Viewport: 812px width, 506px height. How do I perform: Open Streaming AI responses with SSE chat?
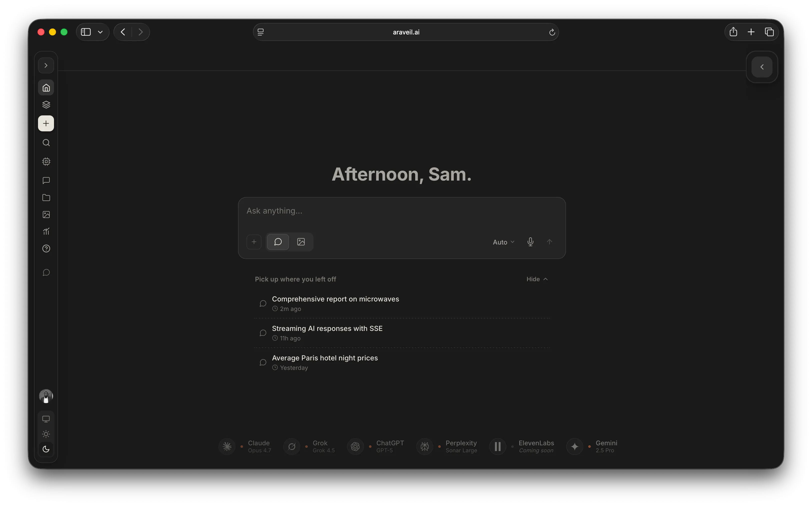[402, 333]
